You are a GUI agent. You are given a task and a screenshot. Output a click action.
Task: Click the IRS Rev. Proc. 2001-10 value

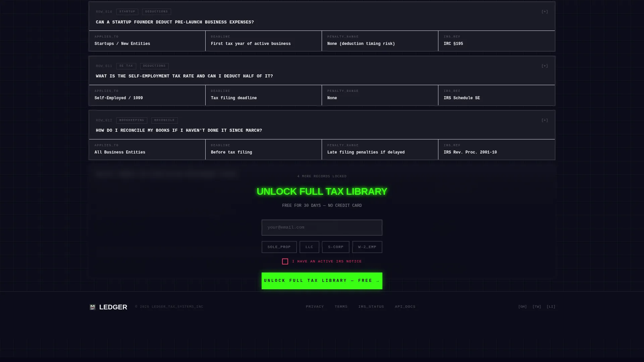(x=470, y=153)
